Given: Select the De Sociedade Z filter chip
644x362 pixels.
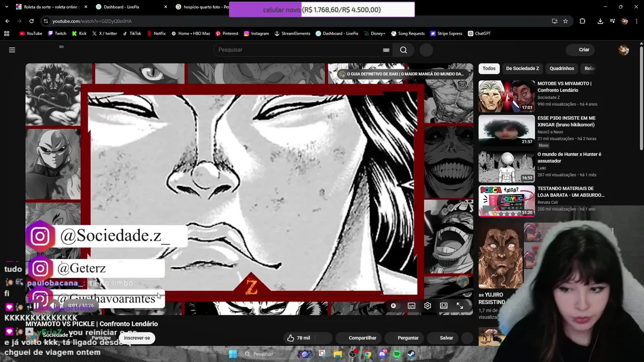Looking at the screenshot, I should pyautogui.click(x=522, y=68).
